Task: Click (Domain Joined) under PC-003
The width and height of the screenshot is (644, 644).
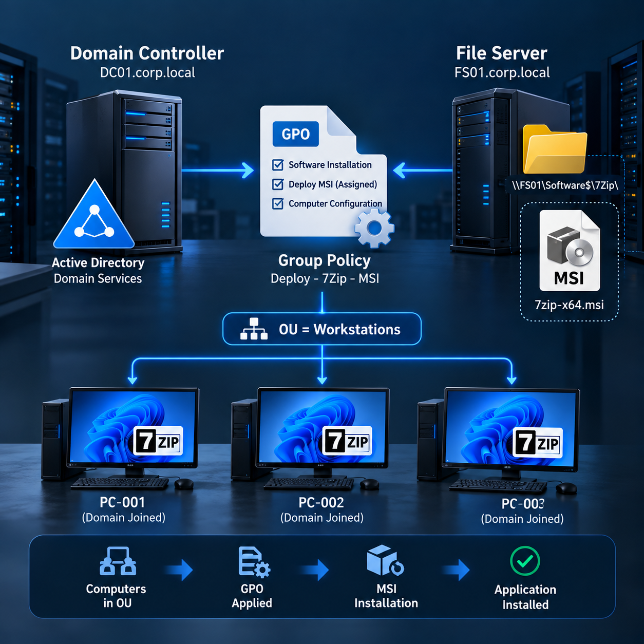Action: tap(522, 519)
